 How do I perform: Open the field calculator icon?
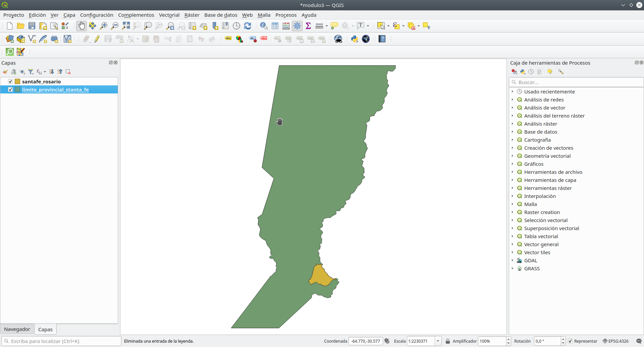pos(286,26)
